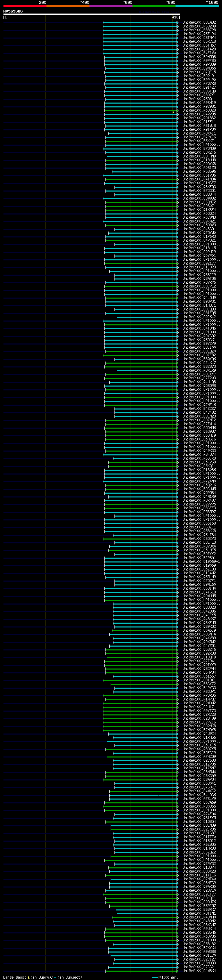Screen dimensions: 222x980
Task: Select label UniRef100_C1FF11
Action: coord(199,122)
